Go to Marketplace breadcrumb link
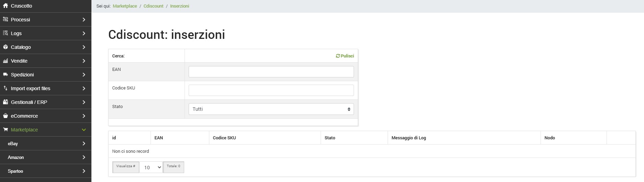The width and height of the screenshot is (644, 182). click(125, 6)
